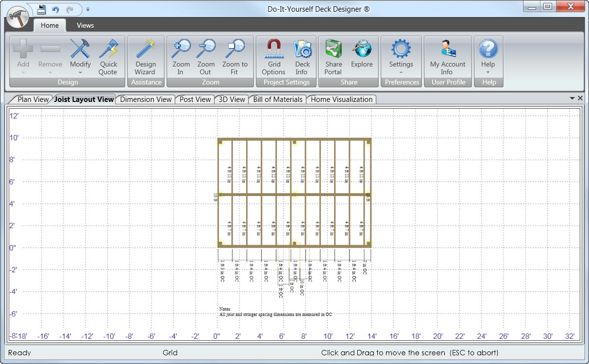The height and width of the screenshot is (364, 589).
Task: Open My Account Info
Action: 447,57
